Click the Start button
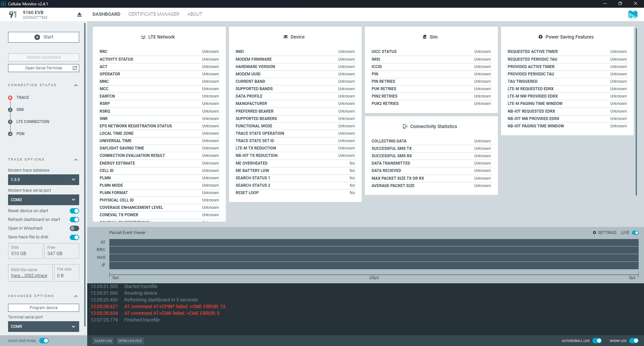 (44, 37)
